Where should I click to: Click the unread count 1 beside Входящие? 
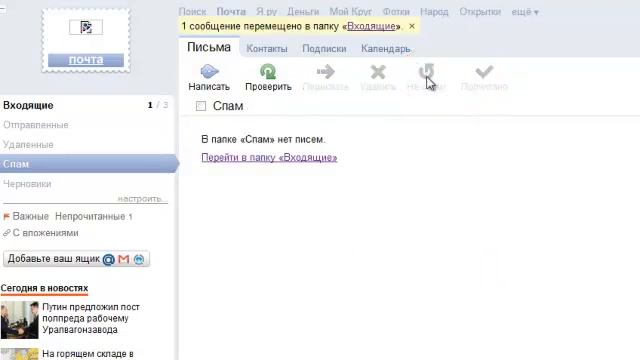[150, 105]
